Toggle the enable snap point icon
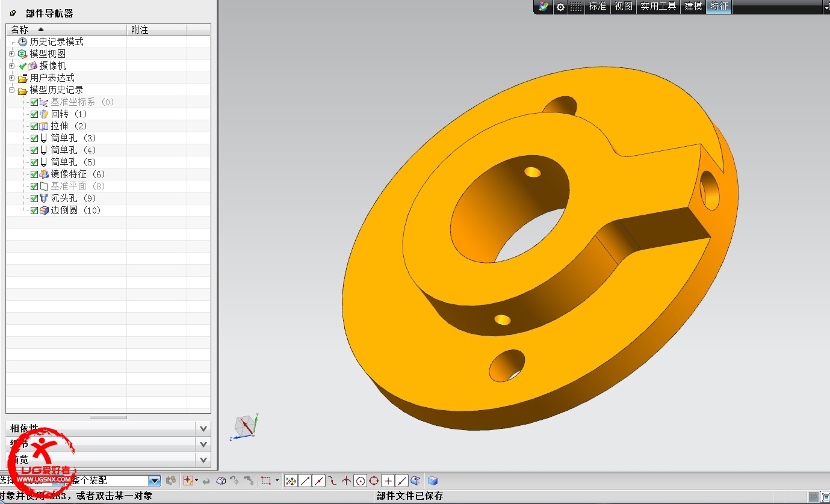The height and width of the screenshot is (504, 830). click(x=291, y=481)
